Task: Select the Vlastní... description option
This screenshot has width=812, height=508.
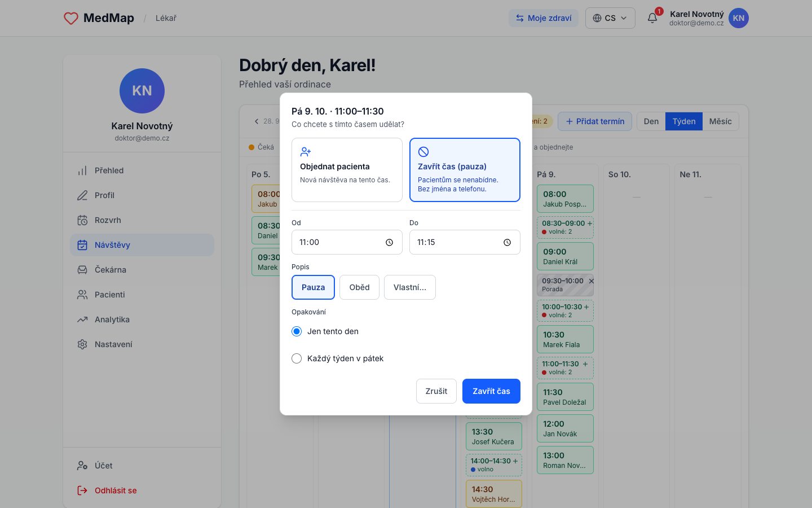Action: [410, 287]
